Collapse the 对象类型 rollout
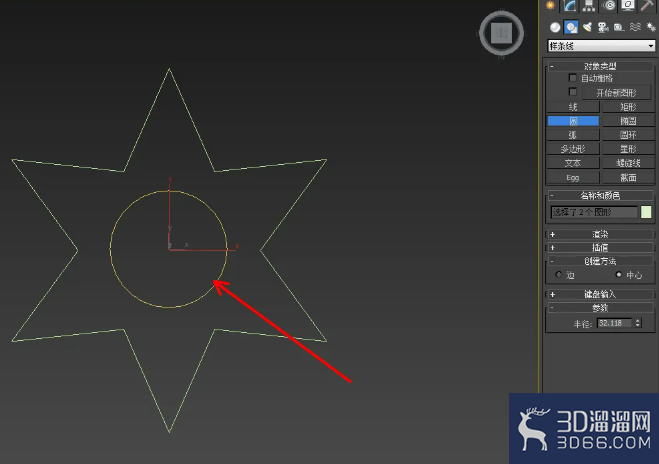Image resolution: width=659 pixels, height=464 pixels. click(x=600, y=66)
